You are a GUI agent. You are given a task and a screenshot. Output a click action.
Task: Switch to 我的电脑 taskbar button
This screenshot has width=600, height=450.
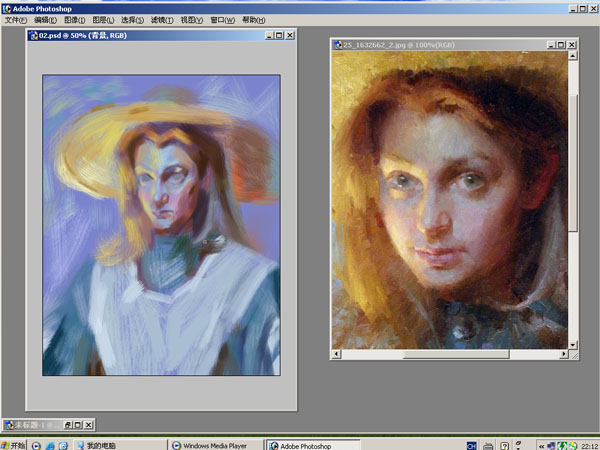pos(119,445)
